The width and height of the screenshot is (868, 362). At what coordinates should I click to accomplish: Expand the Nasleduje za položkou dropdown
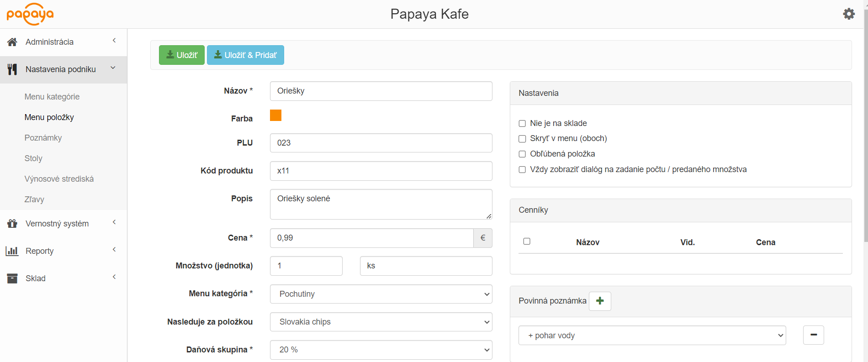[381, 322]
